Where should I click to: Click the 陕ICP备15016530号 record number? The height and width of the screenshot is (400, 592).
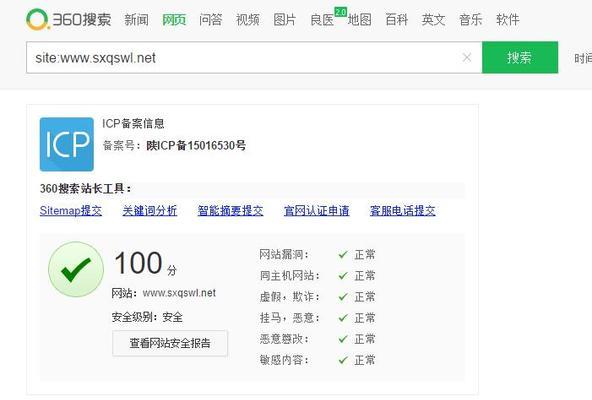click(196, 145)
